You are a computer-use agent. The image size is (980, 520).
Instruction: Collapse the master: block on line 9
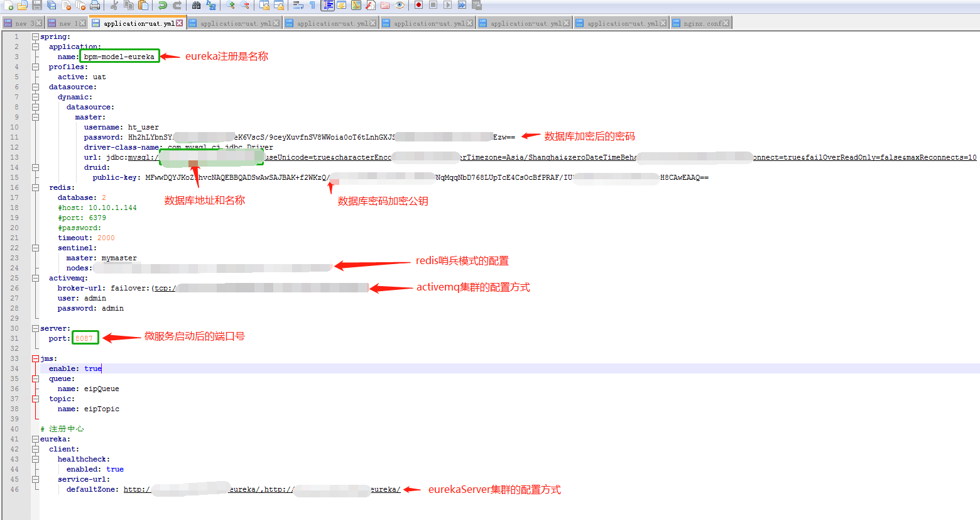[x=36, y=118]
